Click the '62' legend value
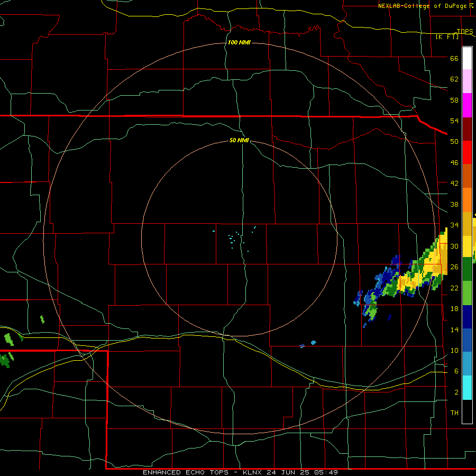This screenshot has width=476, height=476. (454, 79)
